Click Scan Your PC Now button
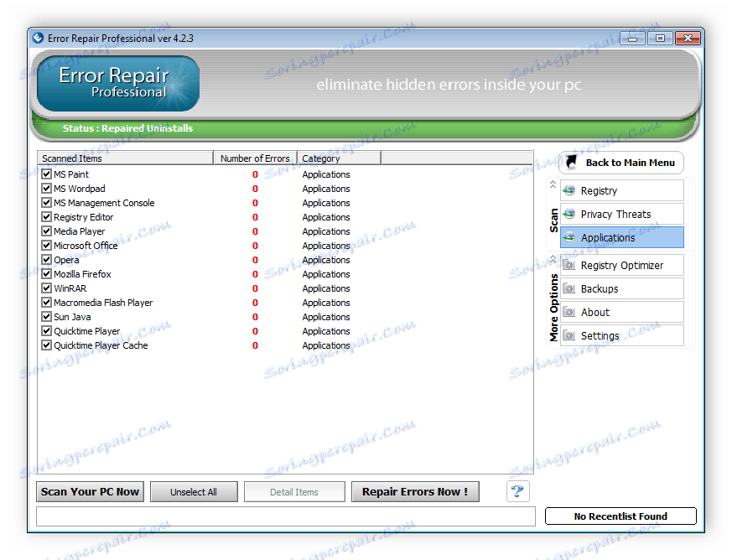 pyautogui.click(x=90, y=491)
